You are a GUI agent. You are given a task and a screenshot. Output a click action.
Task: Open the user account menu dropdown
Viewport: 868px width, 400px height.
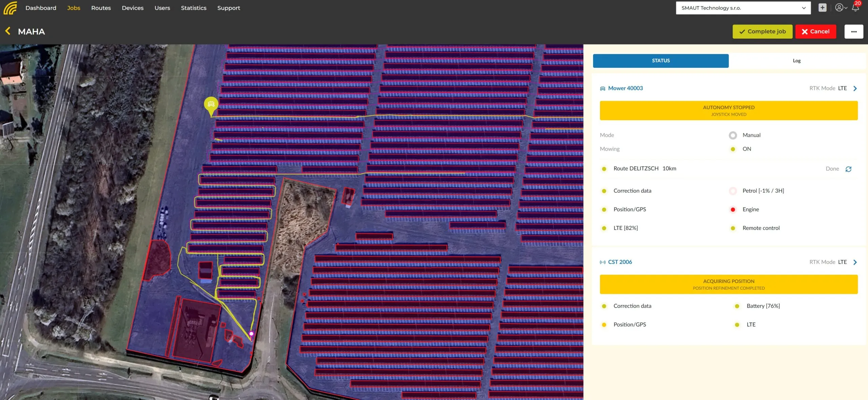(841, 8)
